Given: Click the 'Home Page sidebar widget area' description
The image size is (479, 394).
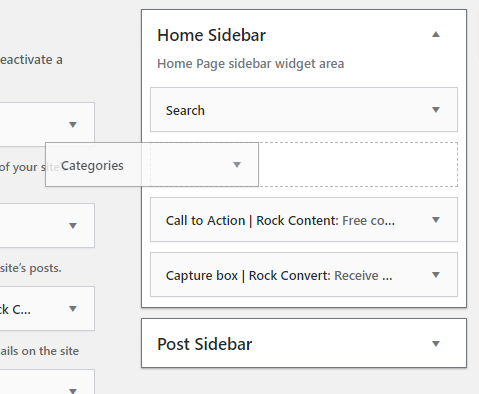Looking at the screenshot, I should [251, 64].
